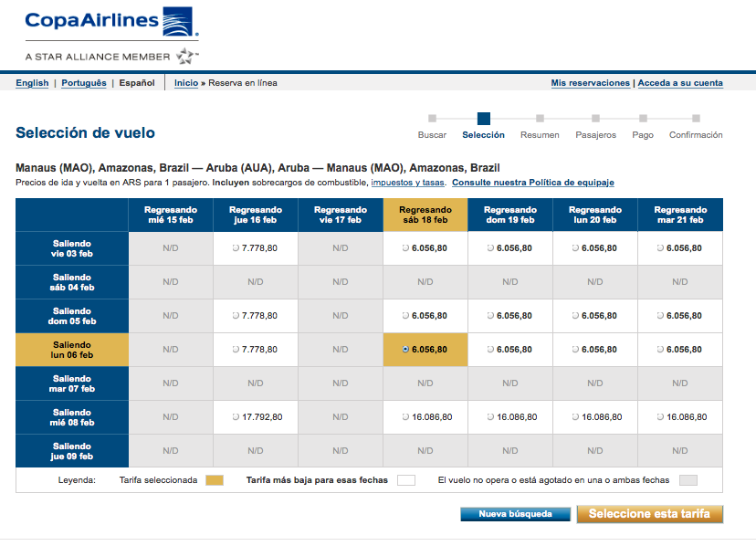Select fare leaving vie 03 feb, returning sáb 18
The image size is (756, 546).
tap(405, 248)
